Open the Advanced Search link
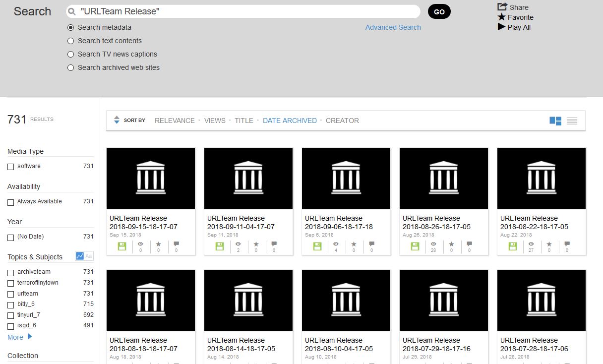Image resolution: width=603 pixels, height=364 pixels. 393,27
